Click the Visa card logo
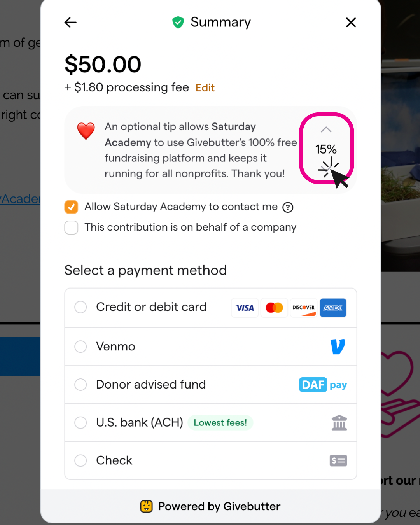The height and width of the screenshot is (525, 420). [x=245, y=308]
